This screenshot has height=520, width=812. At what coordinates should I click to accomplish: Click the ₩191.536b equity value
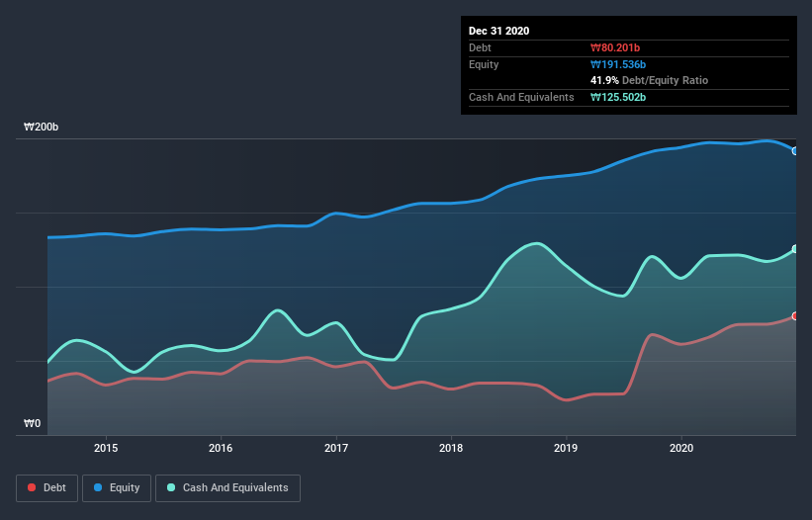coord(618,64)
